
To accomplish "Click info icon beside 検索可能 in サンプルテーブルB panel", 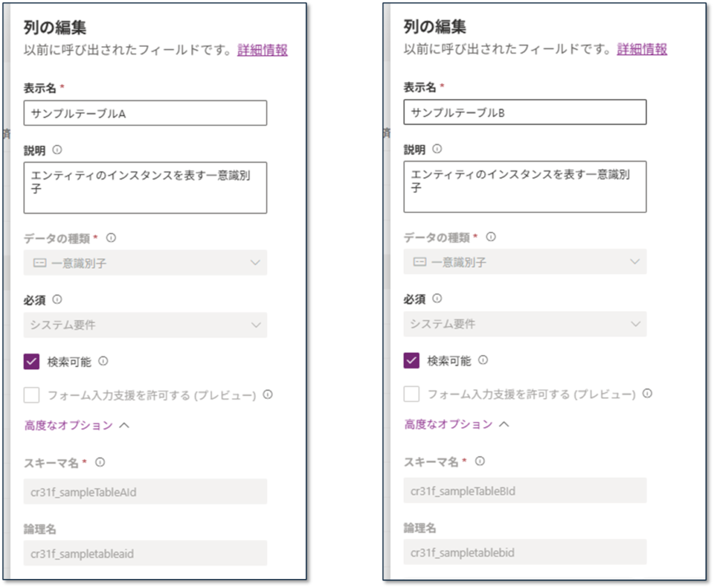I will [x=483, y=361].
